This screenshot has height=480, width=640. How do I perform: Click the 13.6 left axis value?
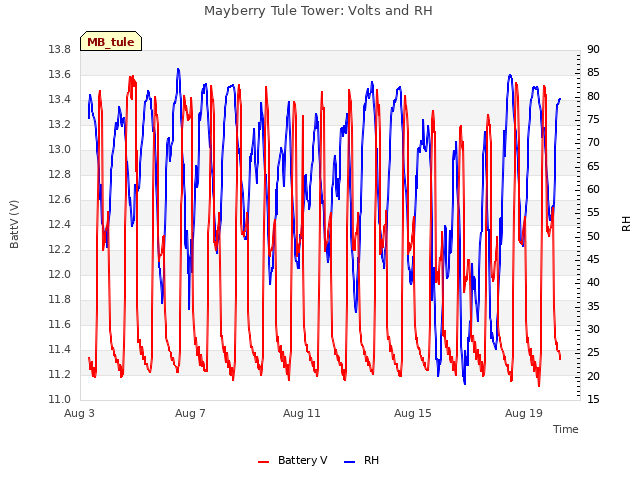[60, 74]
